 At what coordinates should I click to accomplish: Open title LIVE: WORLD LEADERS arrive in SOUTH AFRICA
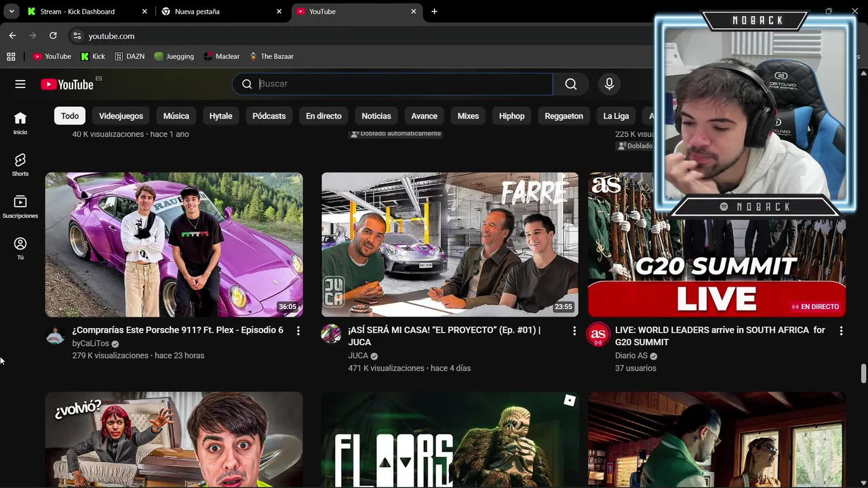pyautogui.click(x=720, y=336)
